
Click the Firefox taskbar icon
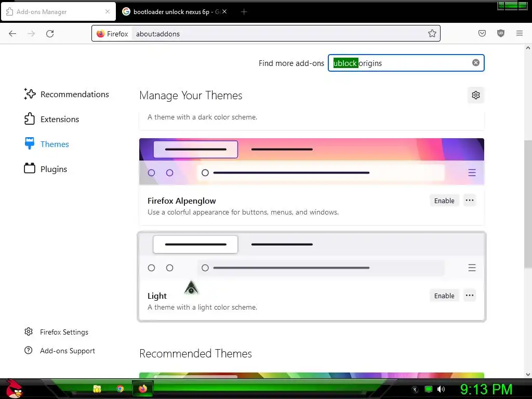[x=143, y=389]
